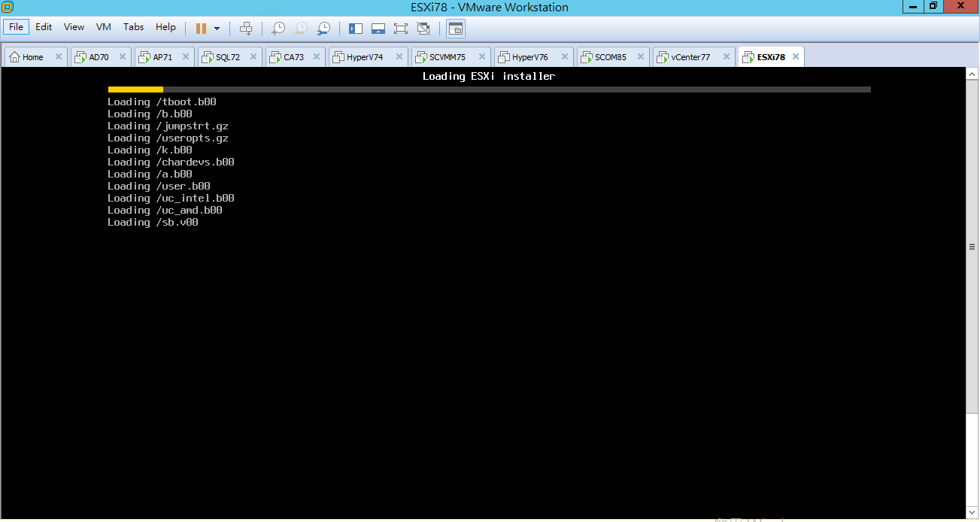Close the vCenter77 tab
Screen dimensions: 980x522
tap(727, 57)
